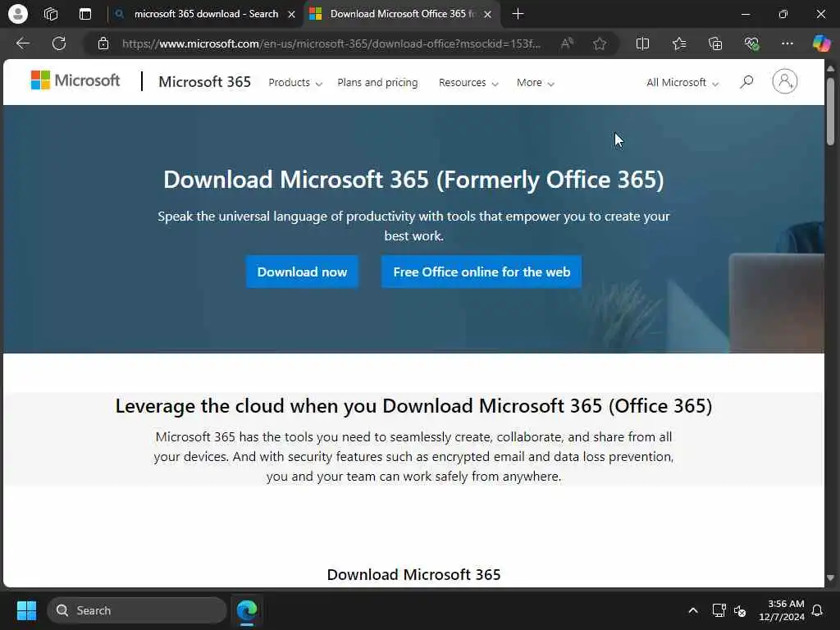Select Download Microsoft Office 365 tab
This screenshot has height=630, width=840.
[x=402, y=14]
